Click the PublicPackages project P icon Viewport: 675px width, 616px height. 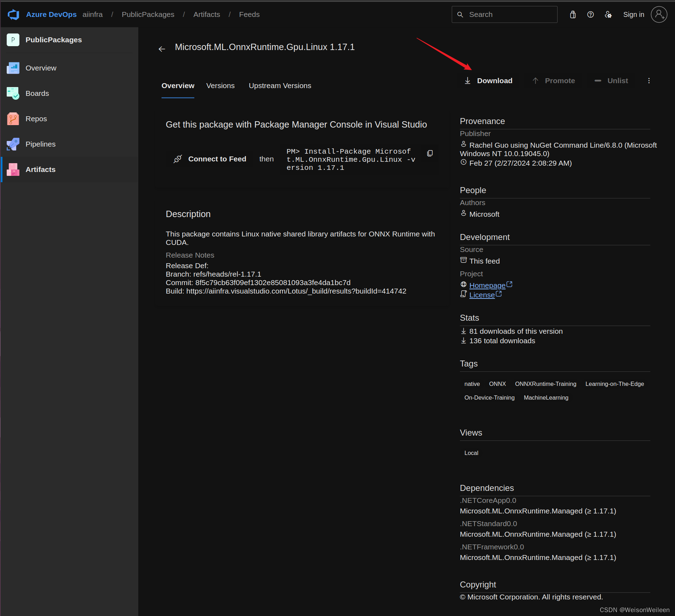click(13, 40)
